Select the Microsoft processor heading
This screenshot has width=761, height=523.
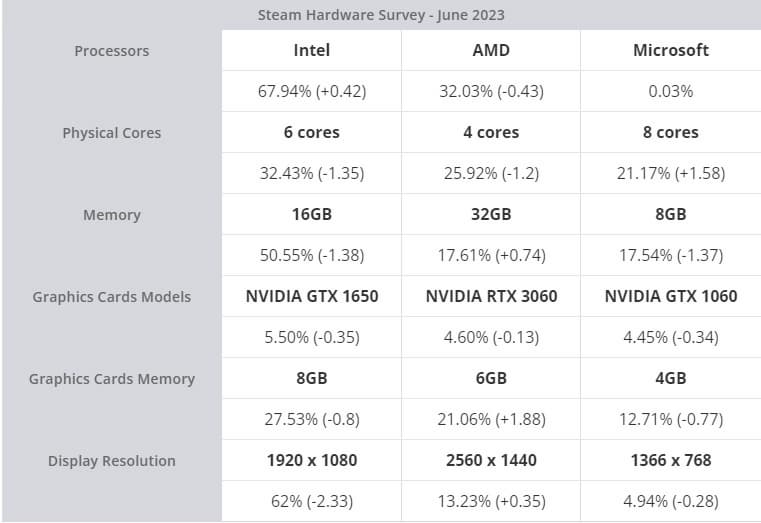click(x=671, y=50)
